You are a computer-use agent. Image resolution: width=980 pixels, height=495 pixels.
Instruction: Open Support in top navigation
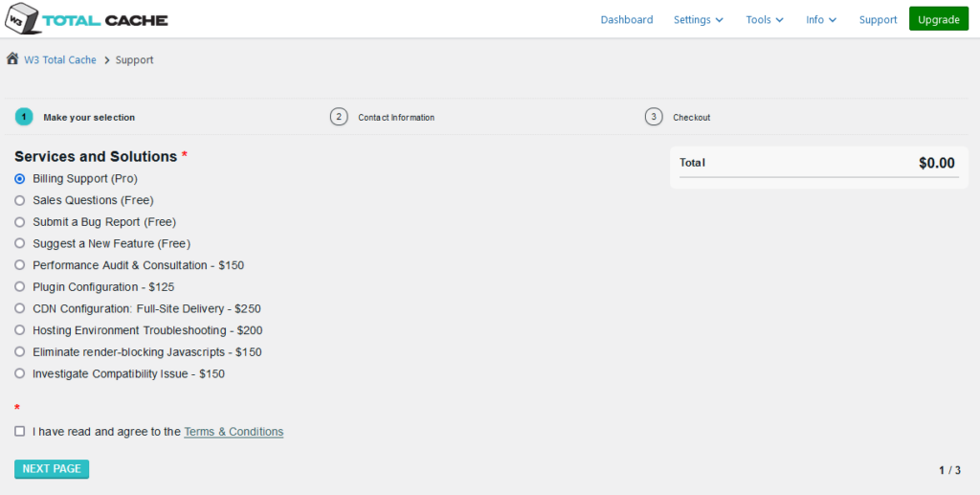coord(878,19)
